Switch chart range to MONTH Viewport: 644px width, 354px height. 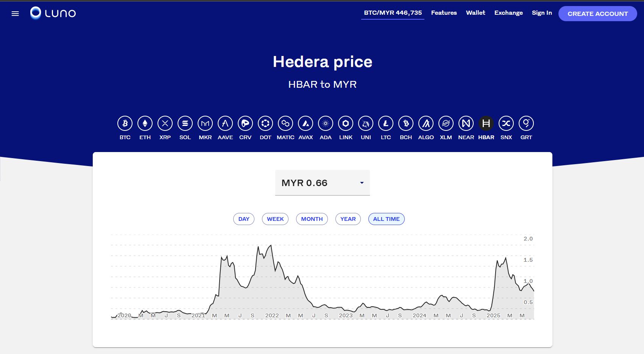pyautogui.click(x=312, y=219)
